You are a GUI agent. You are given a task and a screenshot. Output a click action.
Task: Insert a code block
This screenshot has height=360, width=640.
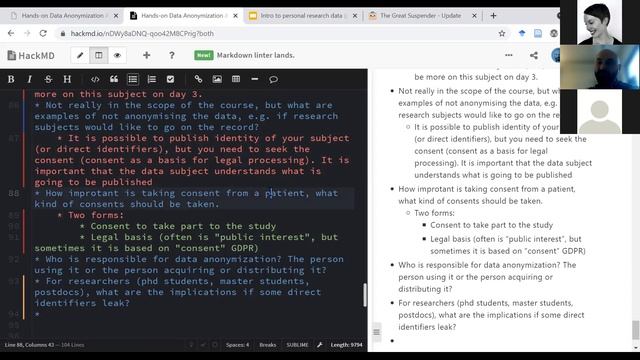pyautogui.click(x=95, y=79)
